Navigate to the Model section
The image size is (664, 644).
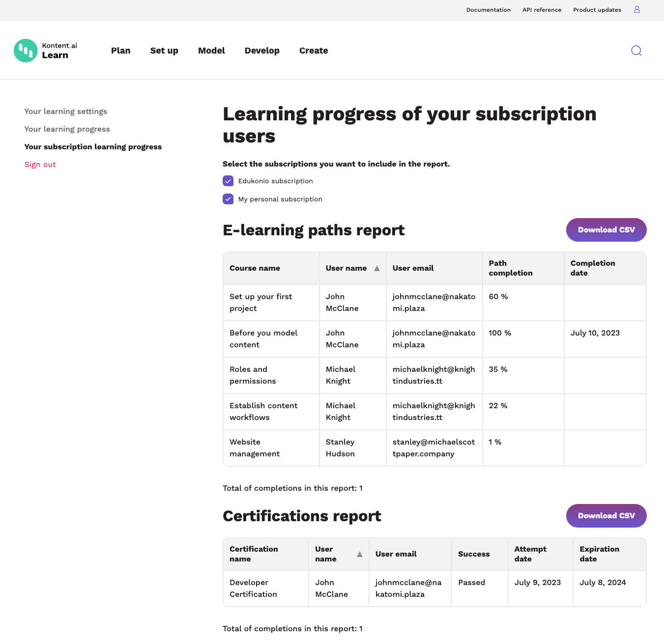[x=211, y=51]
